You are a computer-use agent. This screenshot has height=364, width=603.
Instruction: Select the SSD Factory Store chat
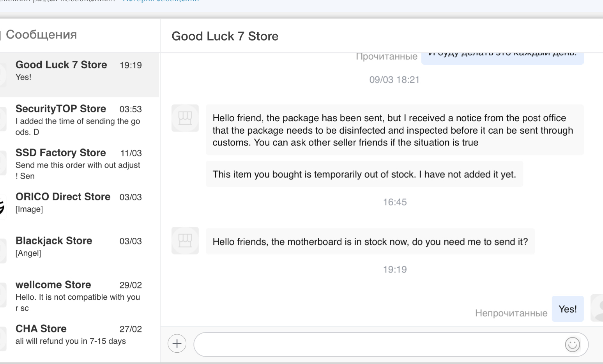point(78,163)
